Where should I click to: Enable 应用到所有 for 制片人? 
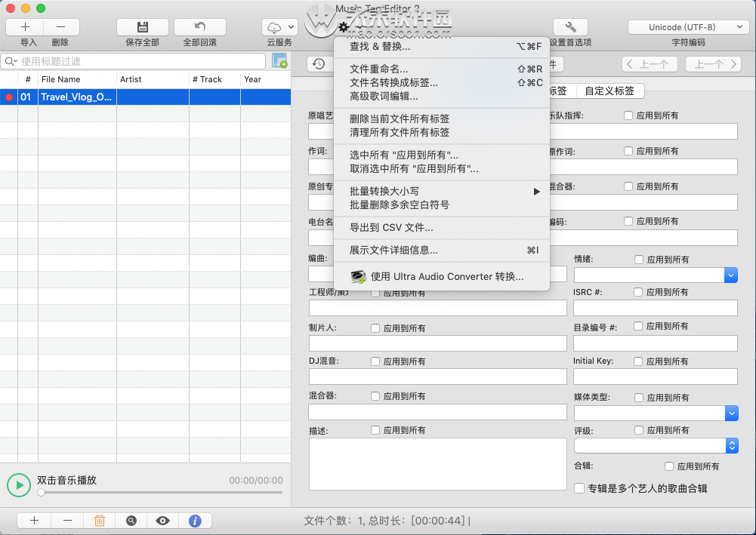click(x=374, y=326)
